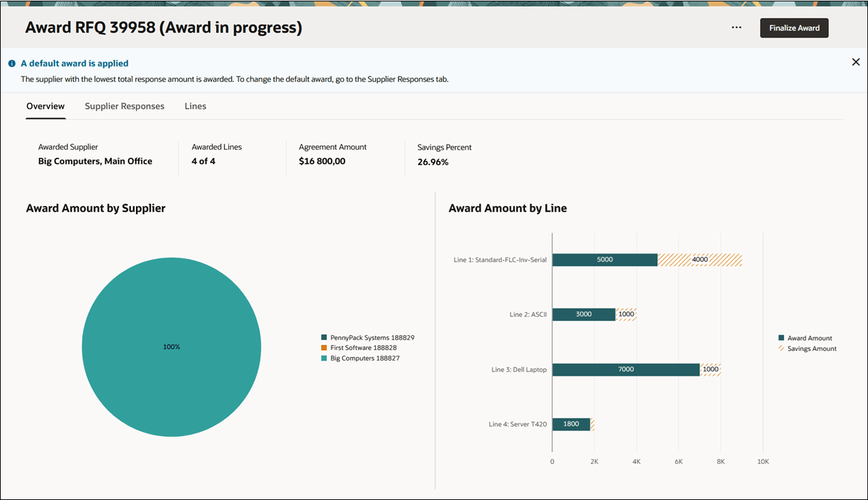The width and height of the screenshot is (868, 500).
Task: Open the Lines tab
Action: [x=195, y=106]
